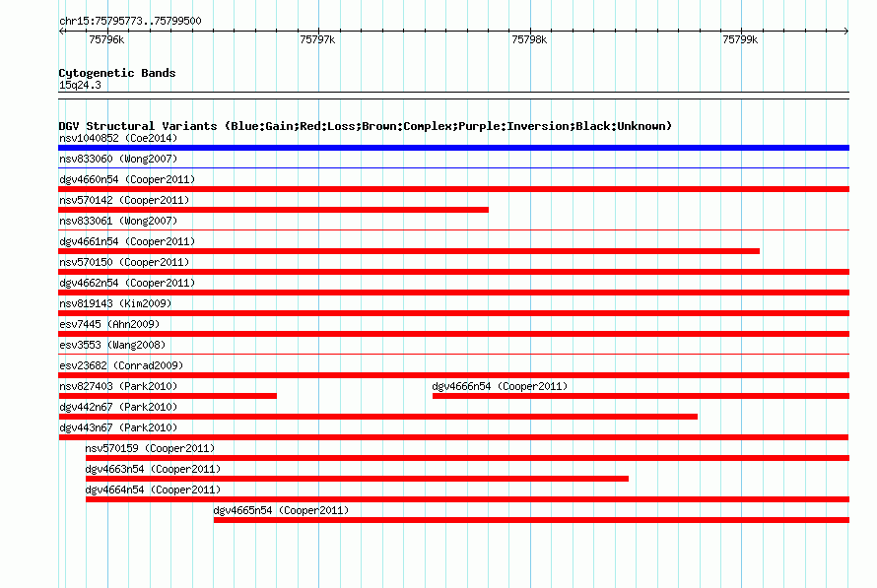Select the red dgv4666n54 loss bar
This screenshot has width=877, height=588.
click(641, 396)
